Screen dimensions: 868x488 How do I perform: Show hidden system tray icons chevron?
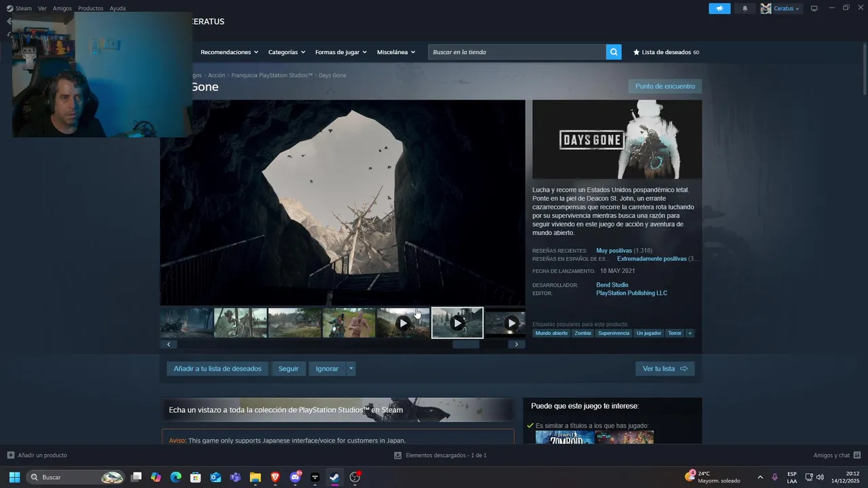pyautogui.click(x=759, y=477)
